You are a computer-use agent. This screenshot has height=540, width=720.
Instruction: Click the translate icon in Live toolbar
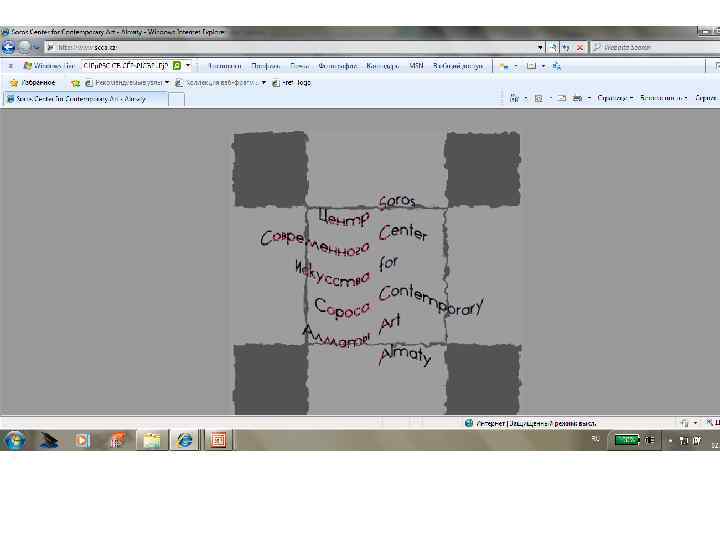557,66
